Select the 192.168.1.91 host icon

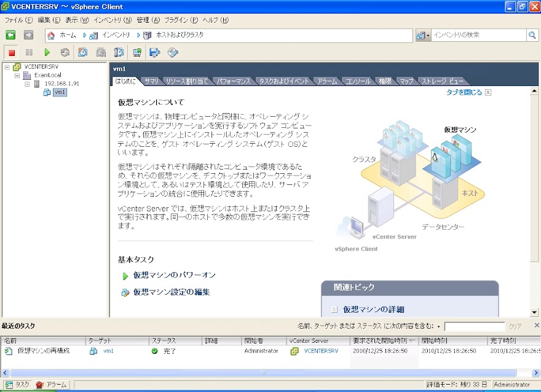coord(37,84)
